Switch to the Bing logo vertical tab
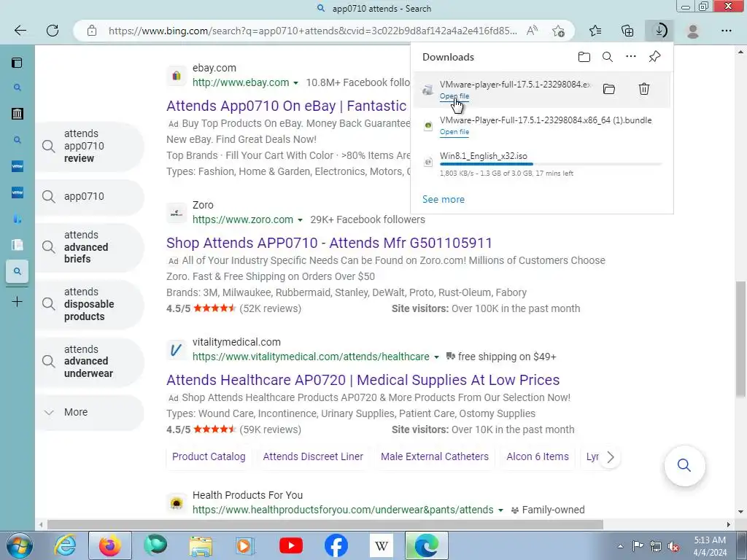747x560 pixels. point(18,219)
